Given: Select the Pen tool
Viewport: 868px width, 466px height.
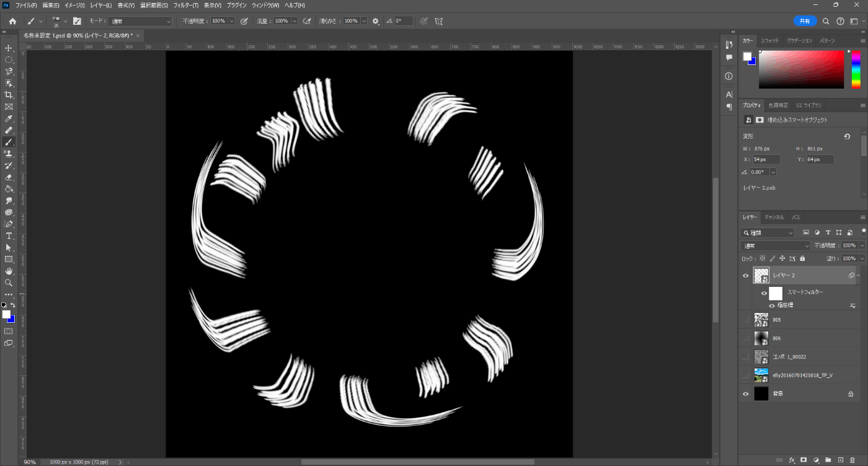Looking at the screenshot, I should pos(9,224).
